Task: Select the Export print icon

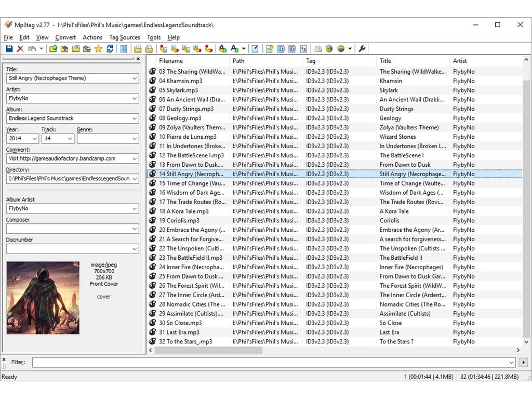Action: pyautogui.click(x=318, y=48)
